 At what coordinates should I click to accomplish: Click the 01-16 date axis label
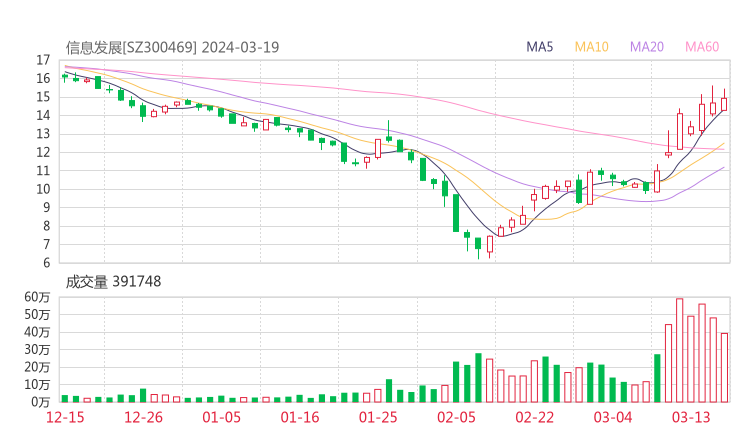tap(300, 417)
